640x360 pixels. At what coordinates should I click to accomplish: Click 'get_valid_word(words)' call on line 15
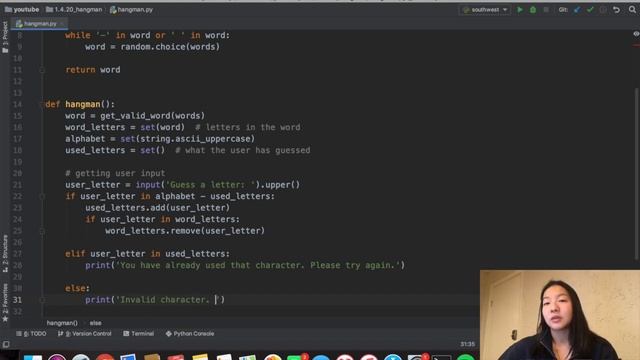click(x=152, y=116)
